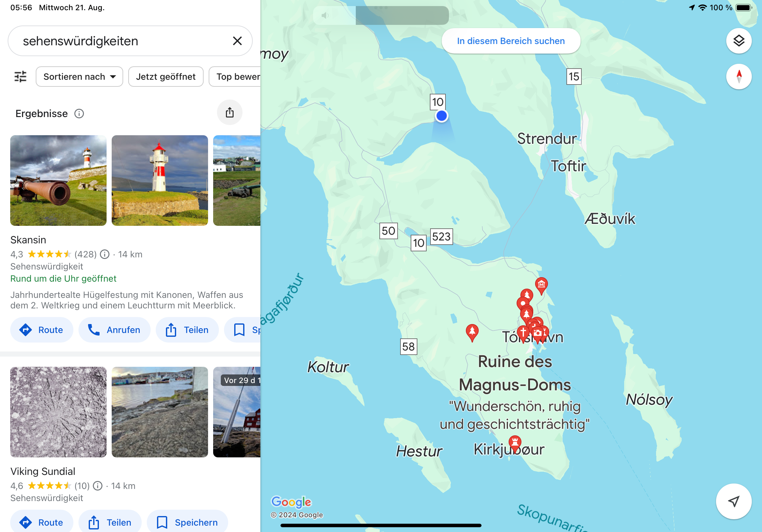Save Viking Sundial with Speichern
This screenshot has height=532, width=762.
187,522
